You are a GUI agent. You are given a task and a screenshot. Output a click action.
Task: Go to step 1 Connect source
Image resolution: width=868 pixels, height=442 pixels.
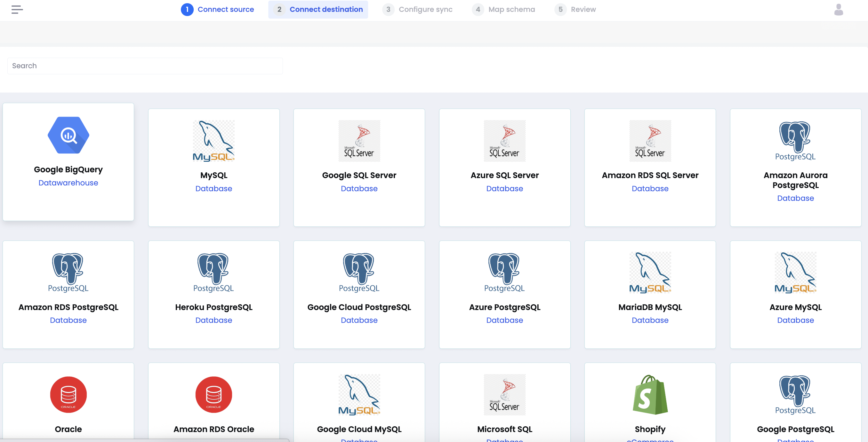click(217, 9)
